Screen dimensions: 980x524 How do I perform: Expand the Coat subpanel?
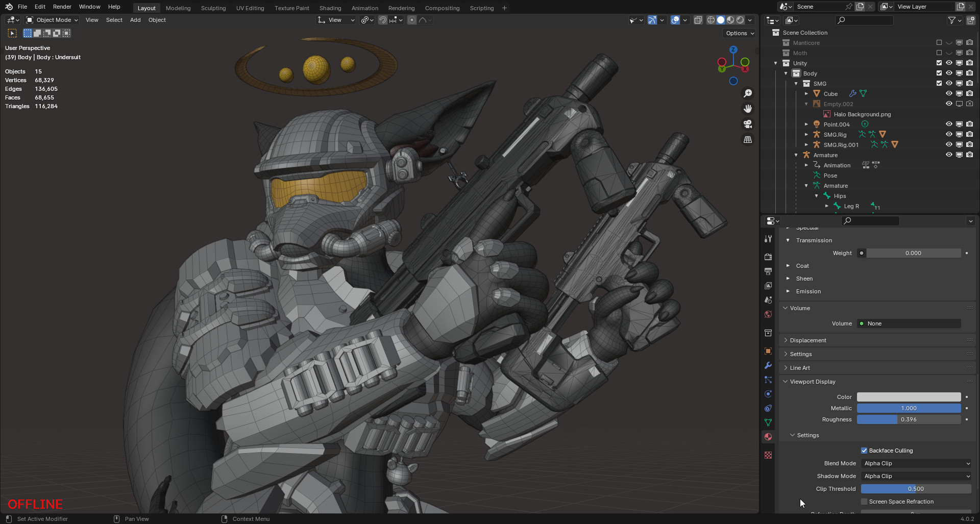(788, 266)
